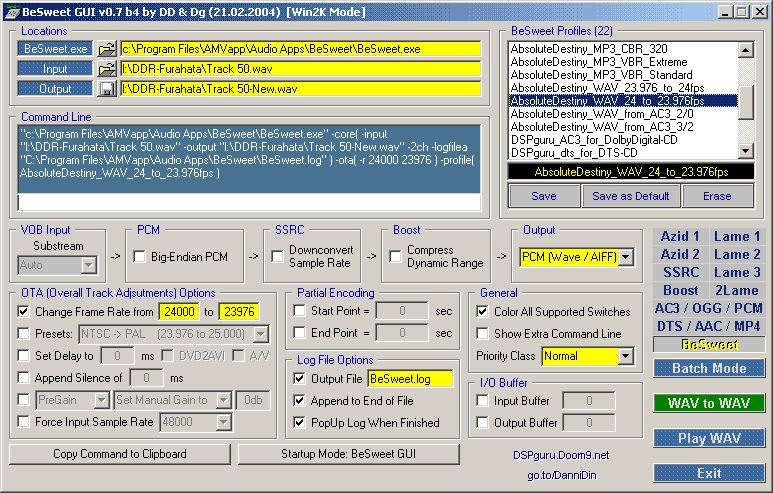Click Save as Default button
Image resolution: width=773 pixels, height=493 pixels.
pos(631,196)
